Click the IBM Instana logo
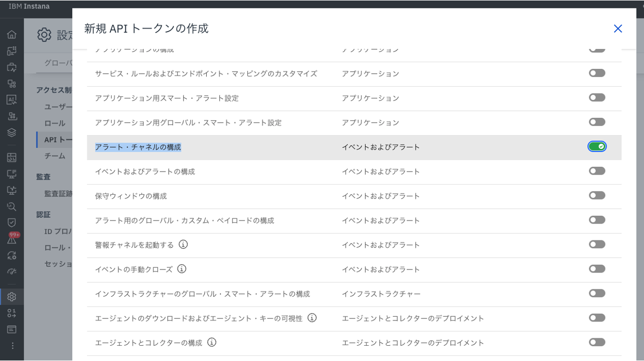644x361 pixels. (x=29, y=6)
